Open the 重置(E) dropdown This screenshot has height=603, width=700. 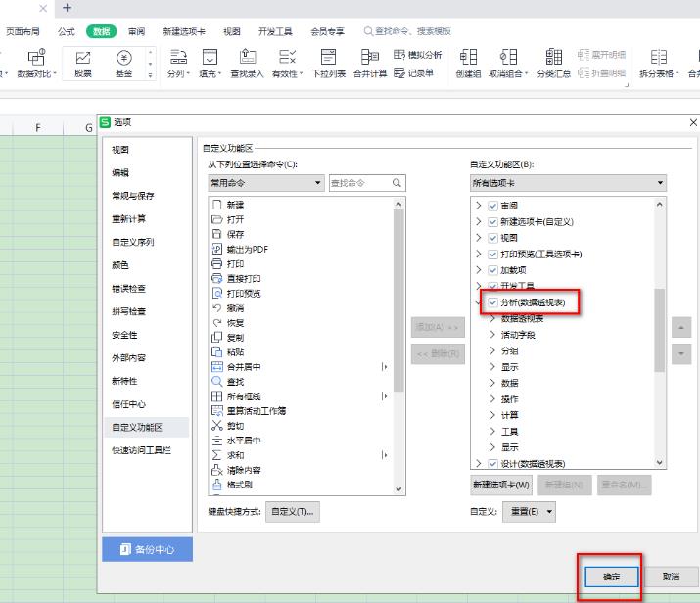[x=529, y=512]
